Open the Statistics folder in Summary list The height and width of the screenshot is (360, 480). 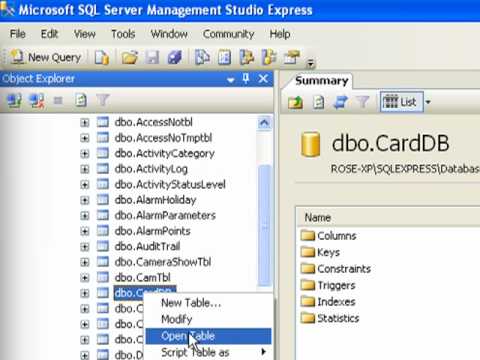[x=330, y=318]
